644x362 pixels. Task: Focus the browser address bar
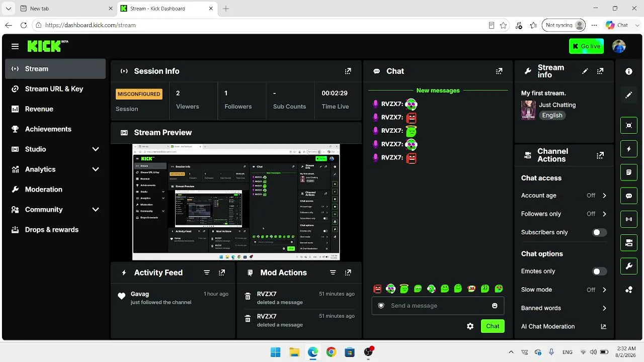(262, 25)
